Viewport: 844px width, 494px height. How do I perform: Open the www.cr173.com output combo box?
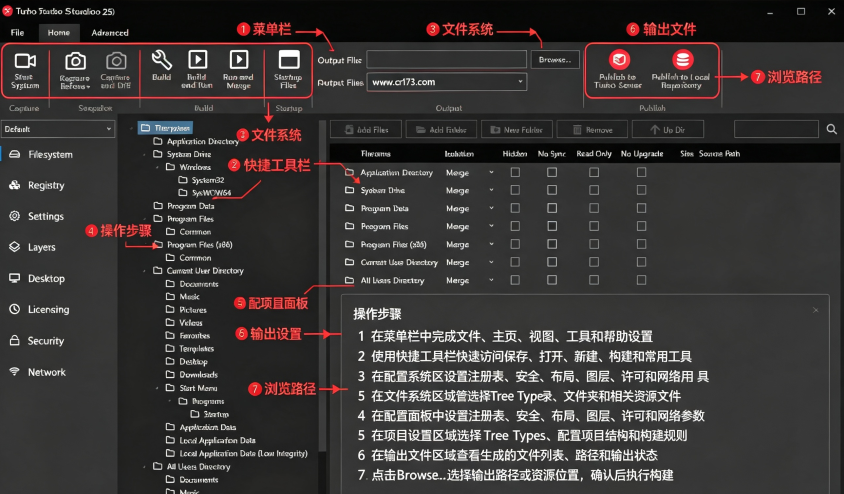(x=447, y=82)
